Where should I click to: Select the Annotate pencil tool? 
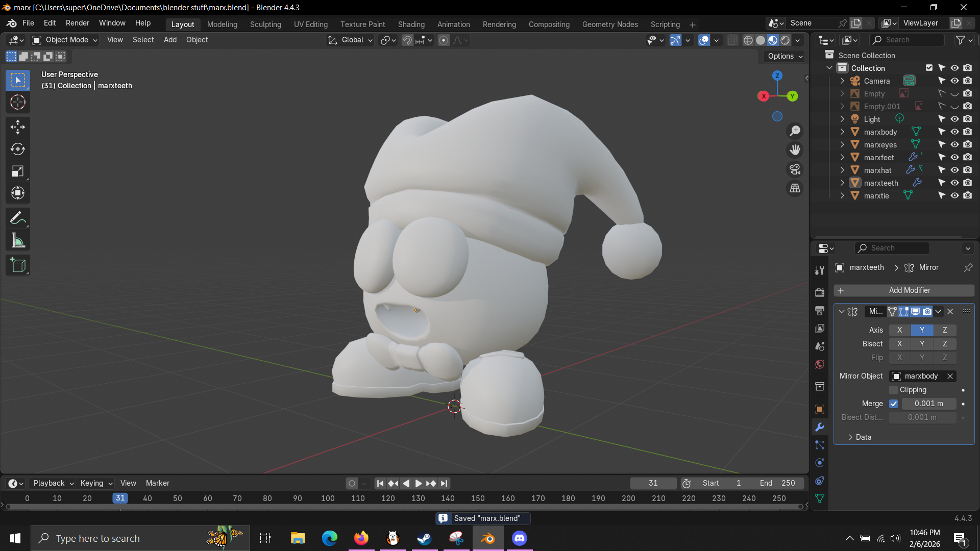pos(18,218)
